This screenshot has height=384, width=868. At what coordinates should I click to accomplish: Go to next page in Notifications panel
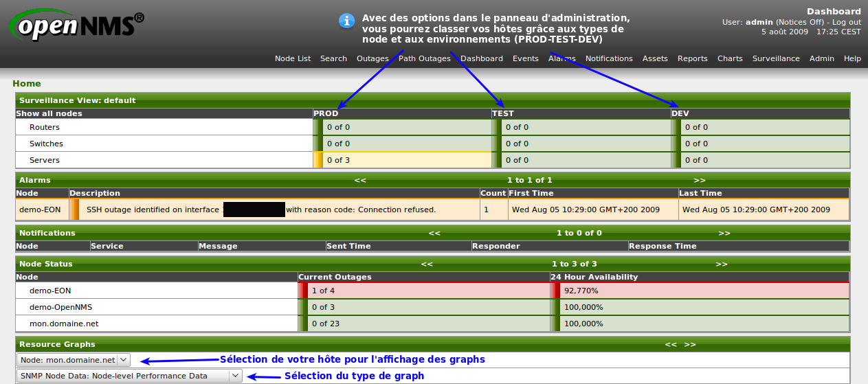(724, 233)
